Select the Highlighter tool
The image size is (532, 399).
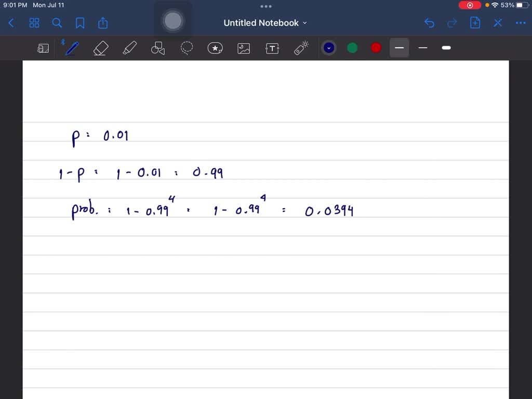coord(129,48)
